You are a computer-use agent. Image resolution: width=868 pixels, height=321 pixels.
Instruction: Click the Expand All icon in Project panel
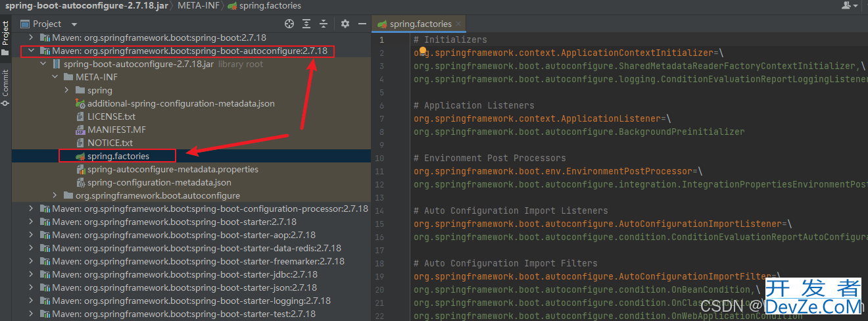pyautogui.click(x=306, y=24)
